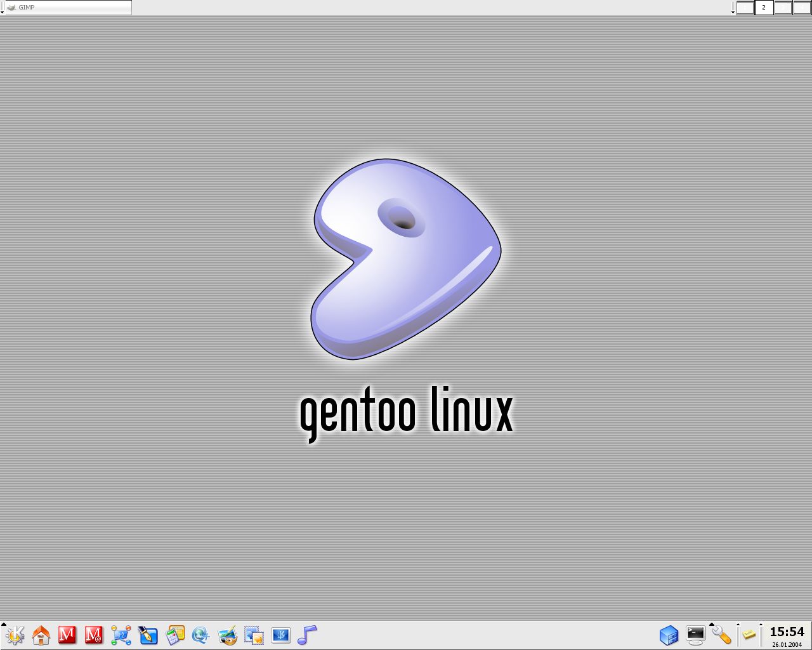Launch the fountain pen writer icon

[148, 635]
